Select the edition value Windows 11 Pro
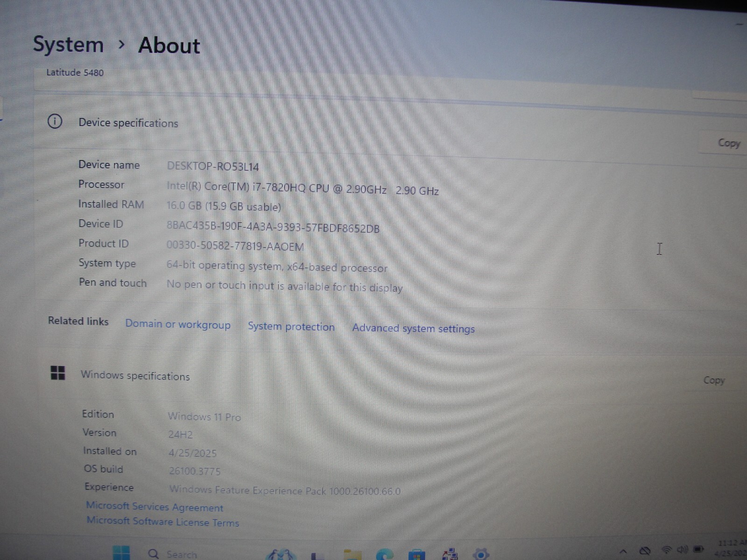 (x=204, y=417)
